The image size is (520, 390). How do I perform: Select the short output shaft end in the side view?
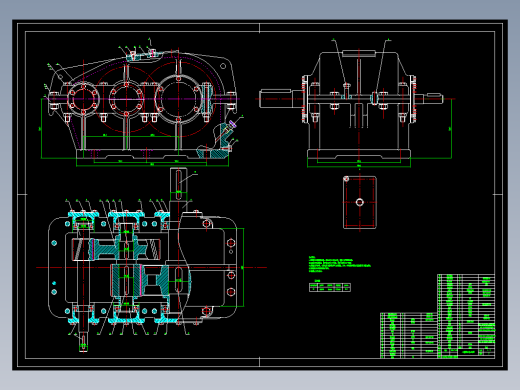pos(429,98)
